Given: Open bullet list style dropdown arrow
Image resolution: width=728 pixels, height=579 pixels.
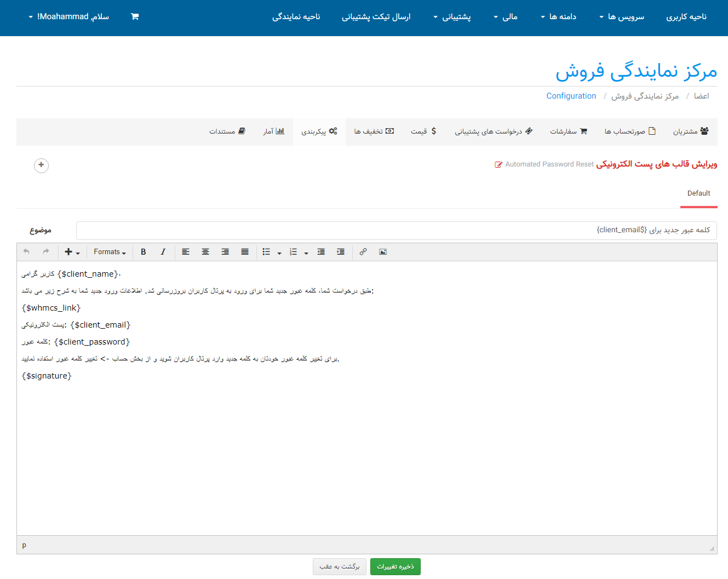Looking at the screenshot, I should tap(279, 253).
